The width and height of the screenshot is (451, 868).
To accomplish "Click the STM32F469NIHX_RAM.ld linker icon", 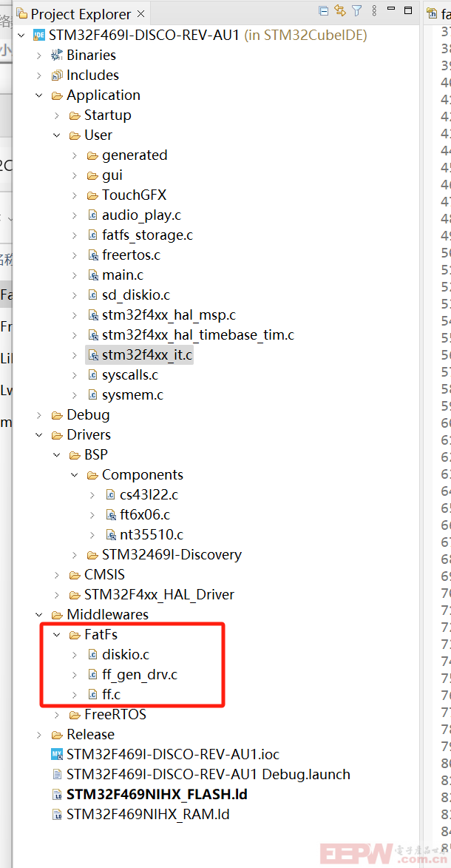I will tap(57, 814).
